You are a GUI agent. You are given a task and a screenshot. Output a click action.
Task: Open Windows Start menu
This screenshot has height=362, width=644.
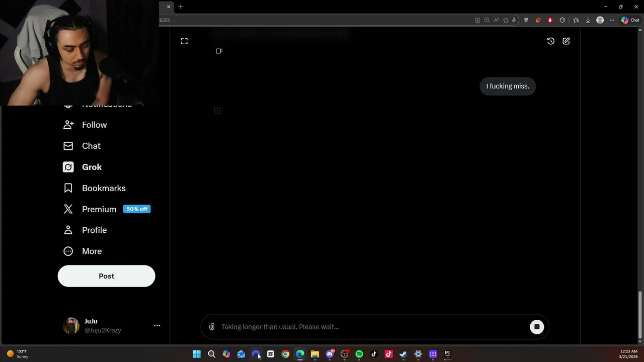197,354
